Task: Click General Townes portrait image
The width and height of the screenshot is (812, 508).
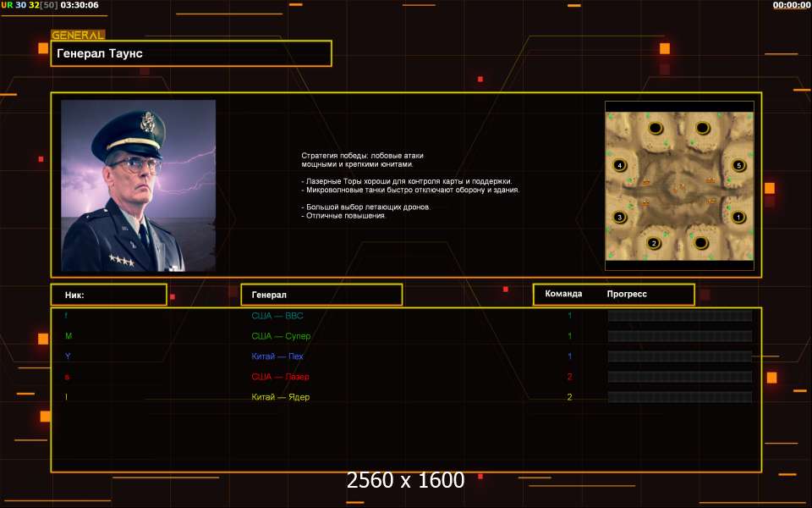Action: (139, 185)
